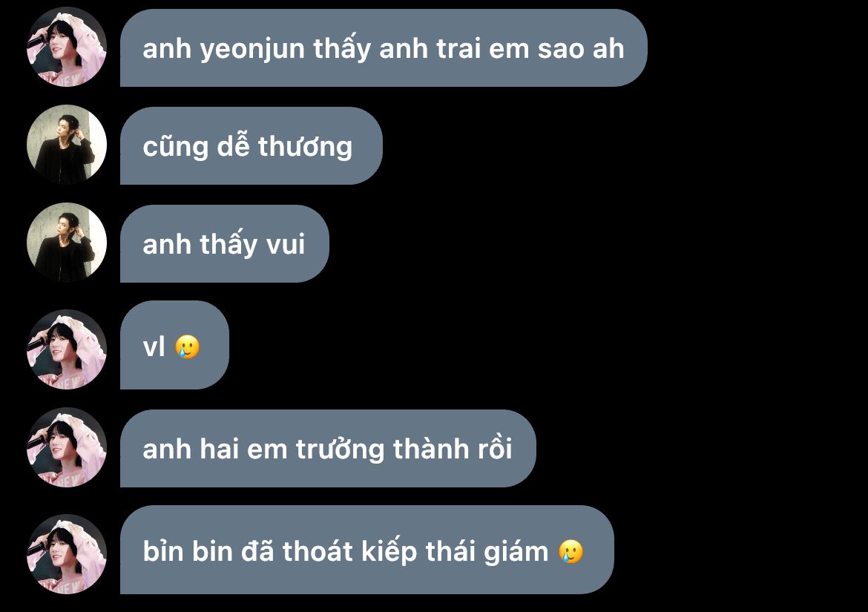Click the emoji after 'thái giám'
Image resolution: width=868 pixels, height=612 pixels.
571,551
